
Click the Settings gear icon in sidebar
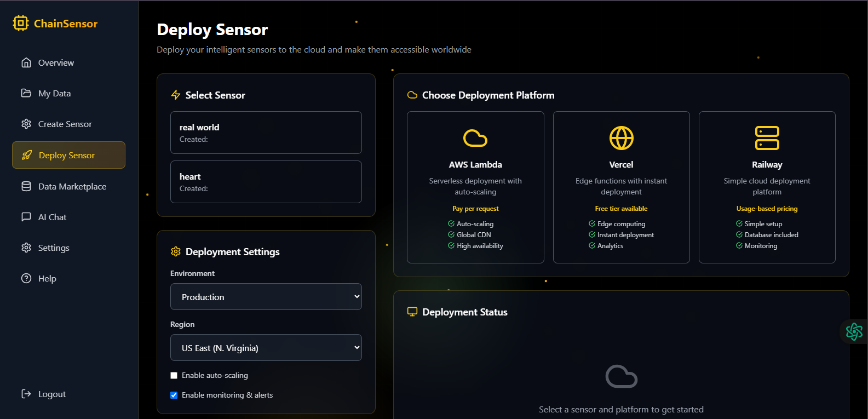[x=26, y=248]
